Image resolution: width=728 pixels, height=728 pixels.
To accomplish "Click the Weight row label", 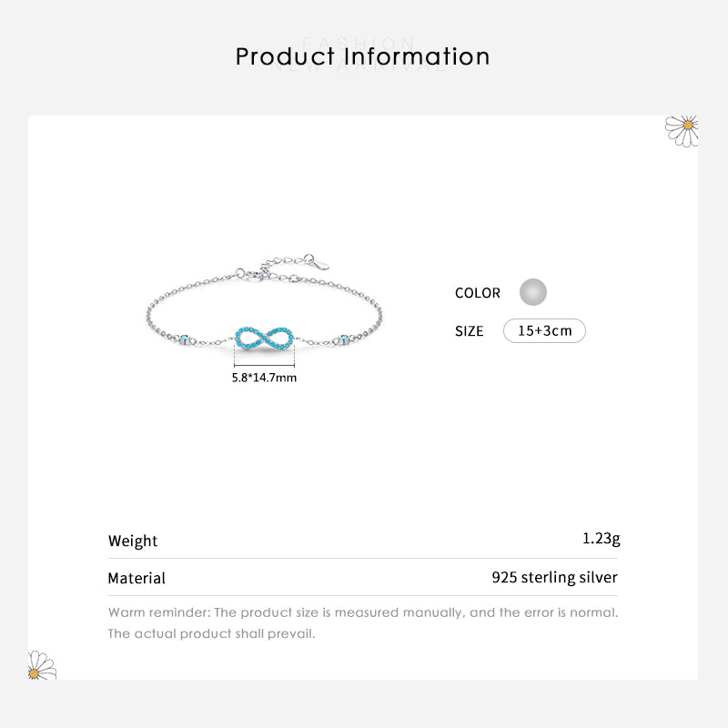I will [133, 541].
